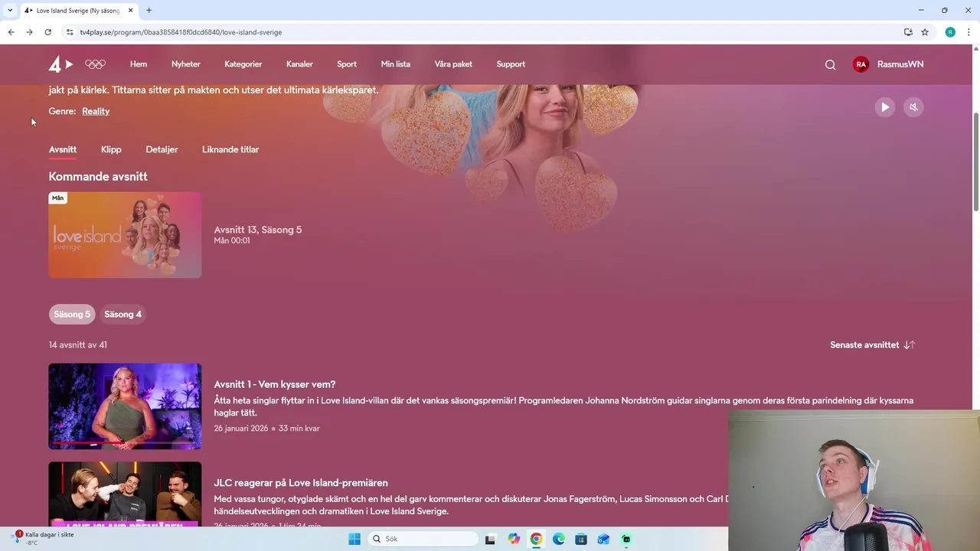Open the site search magnifier icon
The width and height of the screenshot is (980, 551).
(x=830, y=64)
